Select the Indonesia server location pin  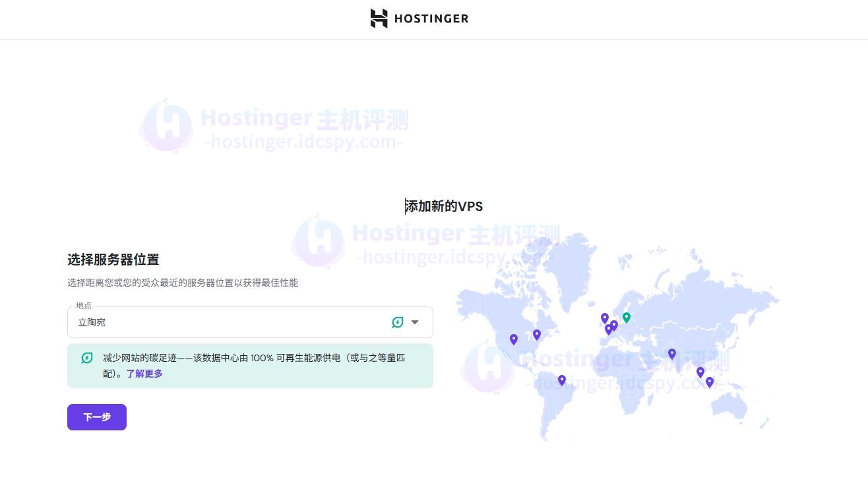(x=710, y=382)
